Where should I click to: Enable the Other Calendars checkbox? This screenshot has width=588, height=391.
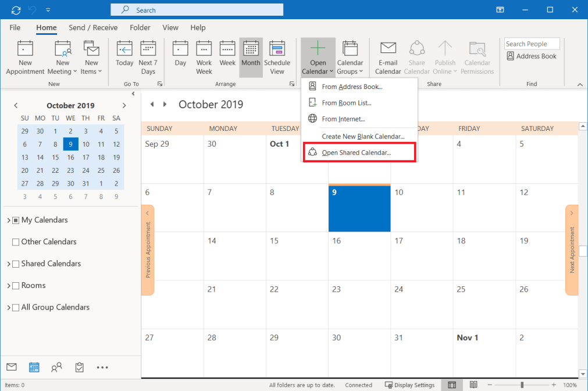(16, 242)
